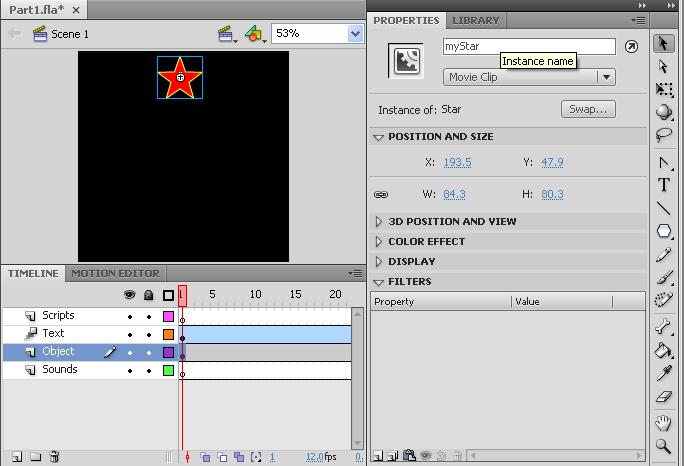This screenshot has height=466, width=684.
Task: Select the Lasso tool
Action: [x=663, y=135]
